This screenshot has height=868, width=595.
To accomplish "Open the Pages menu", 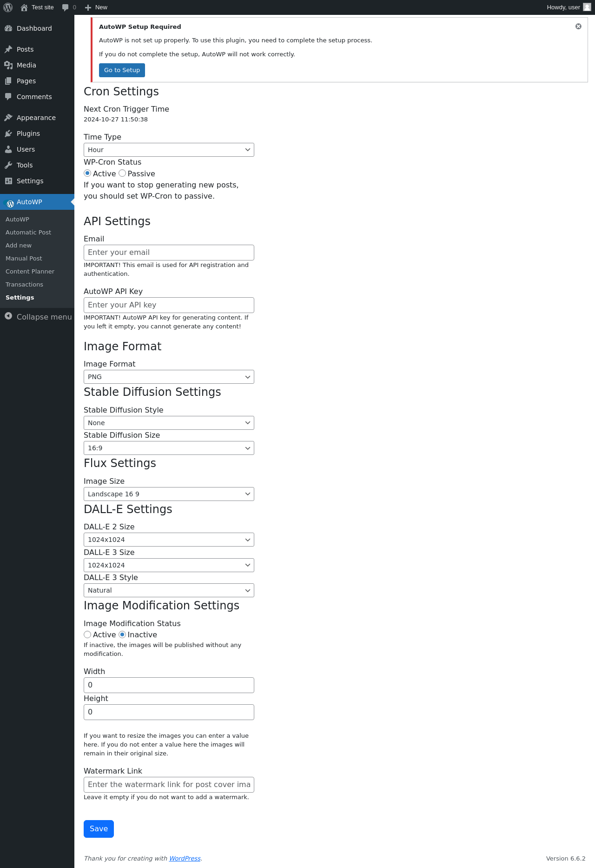I will tap(37, 81).
